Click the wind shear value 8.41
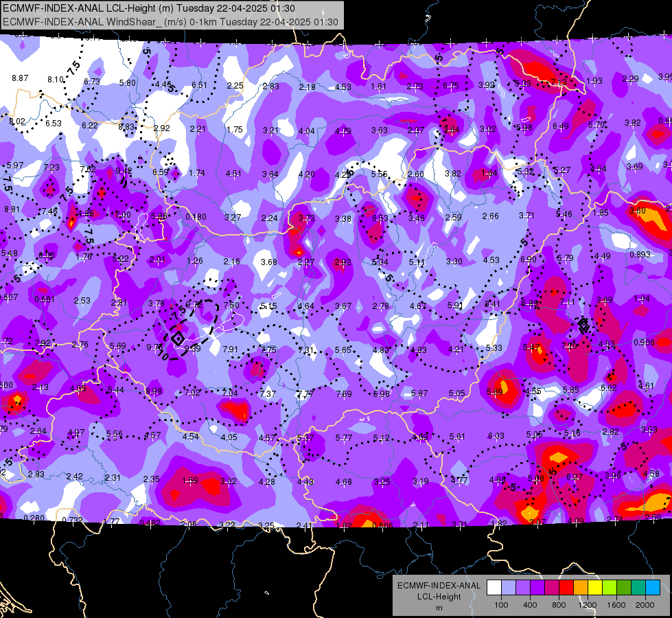Viewport: 672px width, 618px height. [492, 304]
